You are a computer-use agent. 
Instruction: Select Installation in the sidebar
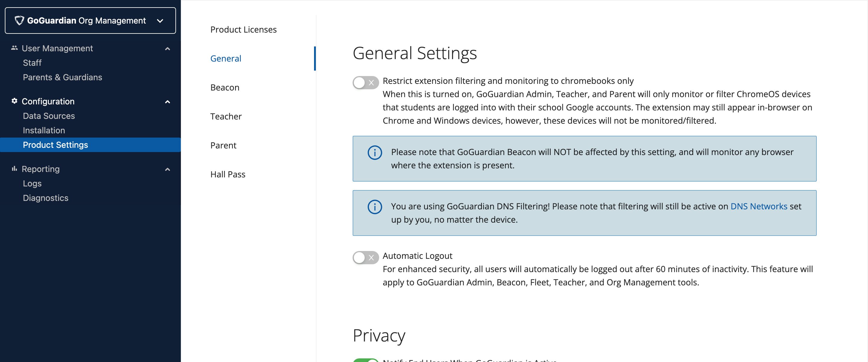pos(44,130)
